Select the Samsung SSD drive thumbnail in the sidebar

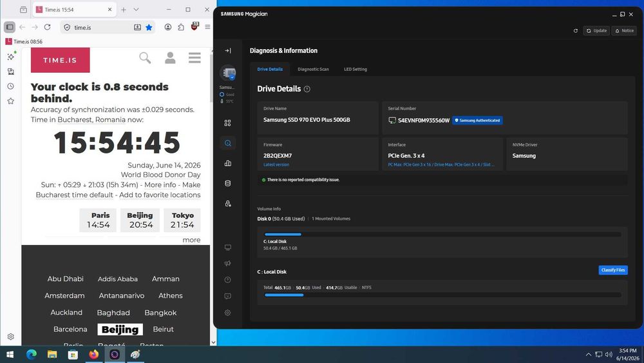pyautogui.click(x=227, y=73)
